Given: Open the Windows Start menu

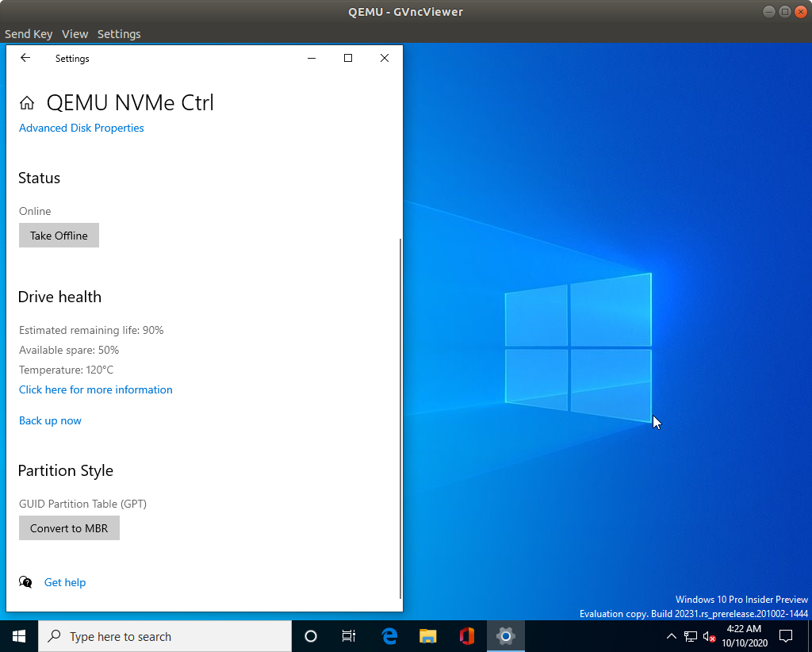Looking at the screenshot, I should 18,636.
